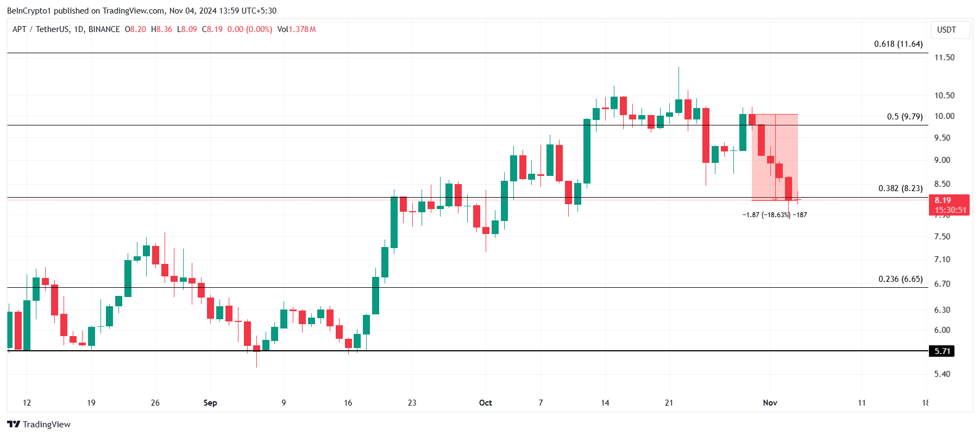Screen dimensions: 980x436
Task: Select the red price range measurement box
Action: pyautogui.click(x=775, y=157)
